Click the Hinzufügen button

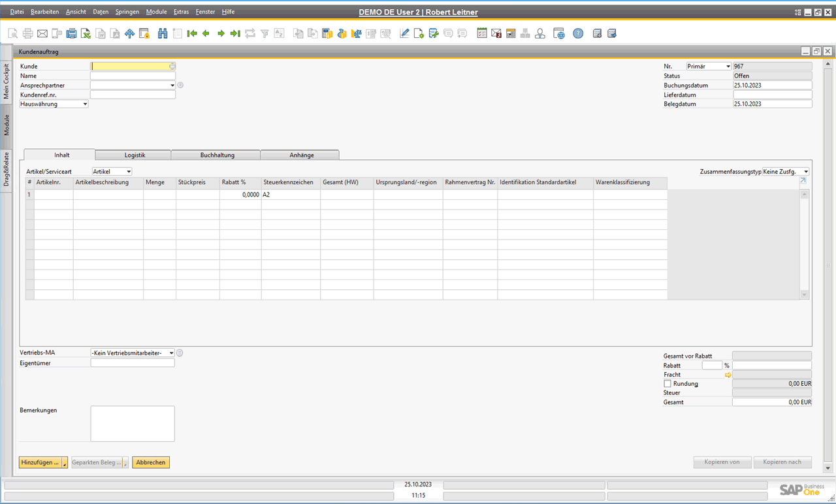click(x=40, y=462)
